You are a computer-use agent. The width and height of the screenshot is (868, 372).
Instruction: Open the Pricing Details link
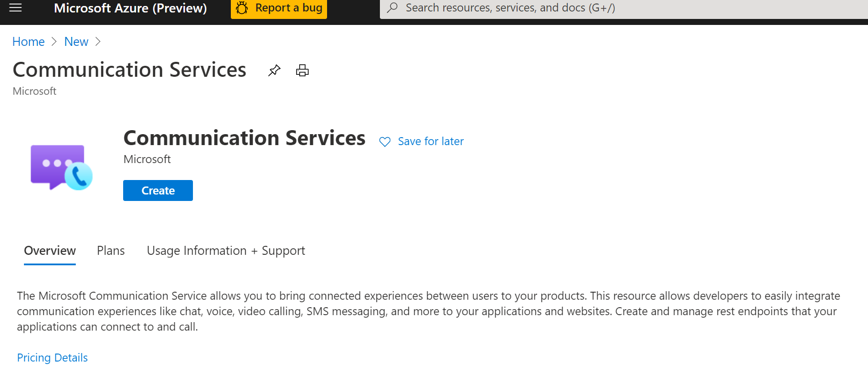coord(52,358)
